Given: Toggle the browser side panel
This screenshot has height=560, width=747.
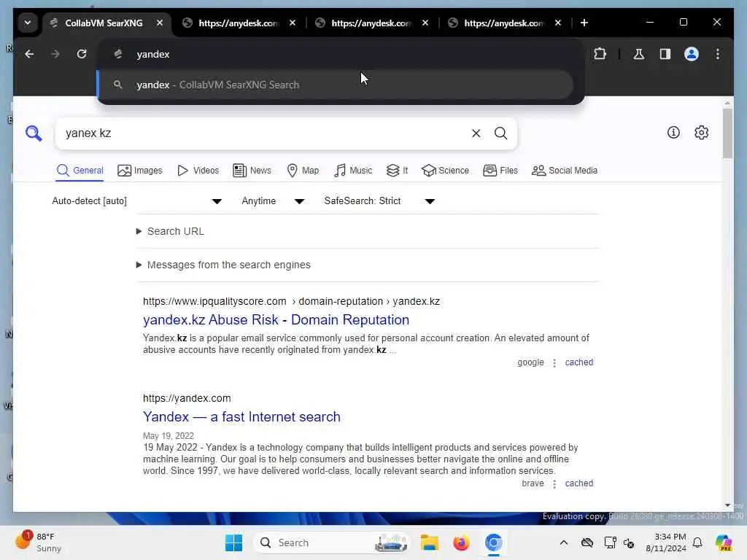Looking at the screenshot, I should (665, 54).
